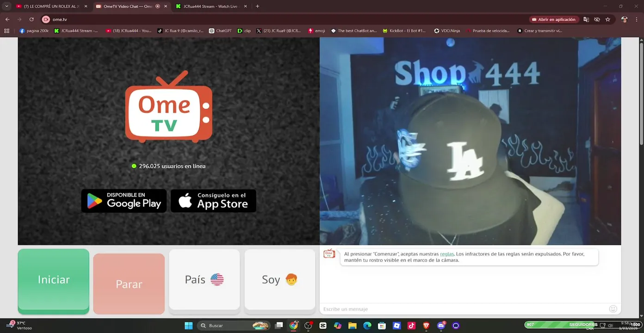Screen dimensions: 644x333
Task: Go forward in browser history
Action: [19, 19]
